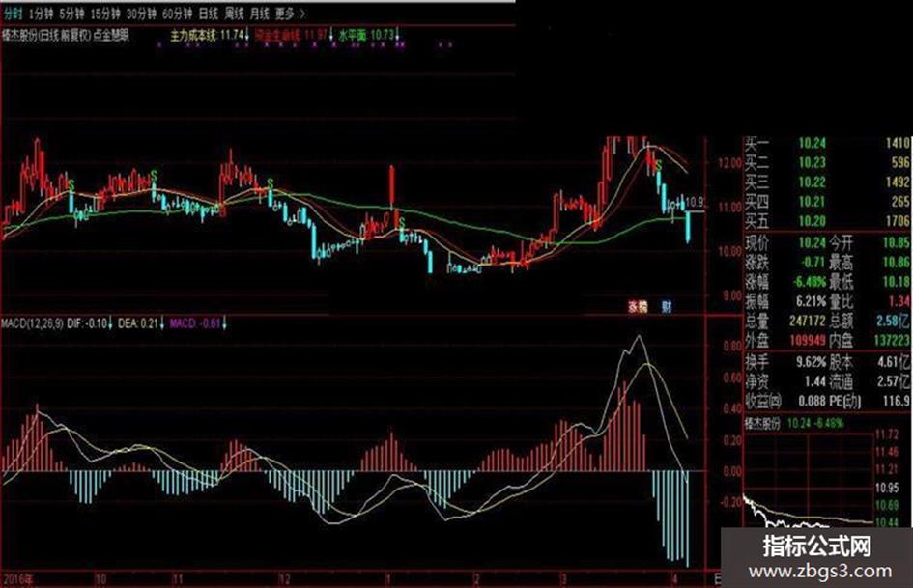The height and width of the screenshot is (588, 913).
Task: Switch to the 日线 daily chart tab
Action: 209,13
